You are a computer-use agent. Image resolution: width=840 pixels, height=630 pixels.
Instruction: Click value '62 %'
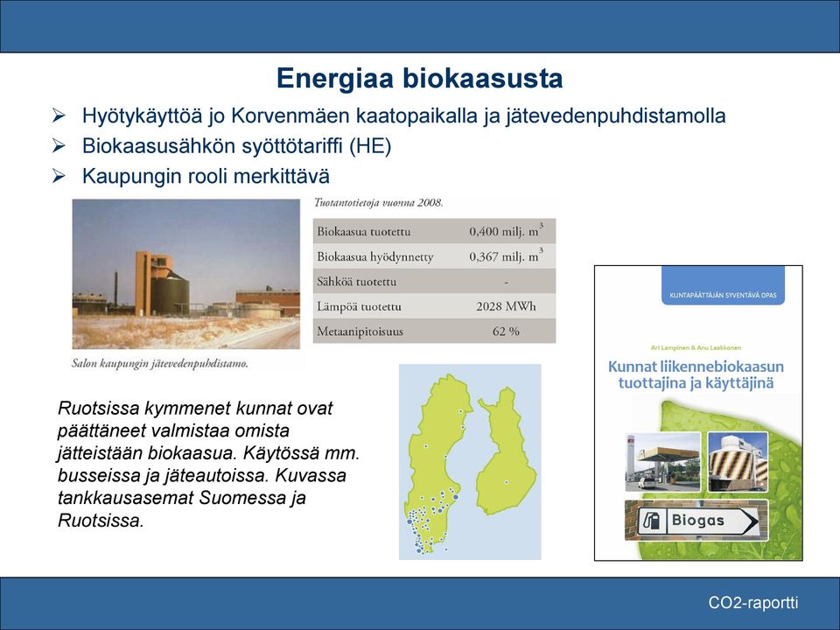[x=506, y=332]
